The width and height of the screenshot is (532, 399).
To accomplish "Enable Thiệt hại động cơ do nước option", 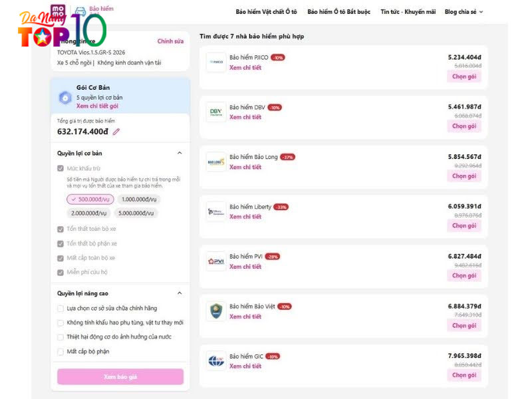I will tap(61, 337).
